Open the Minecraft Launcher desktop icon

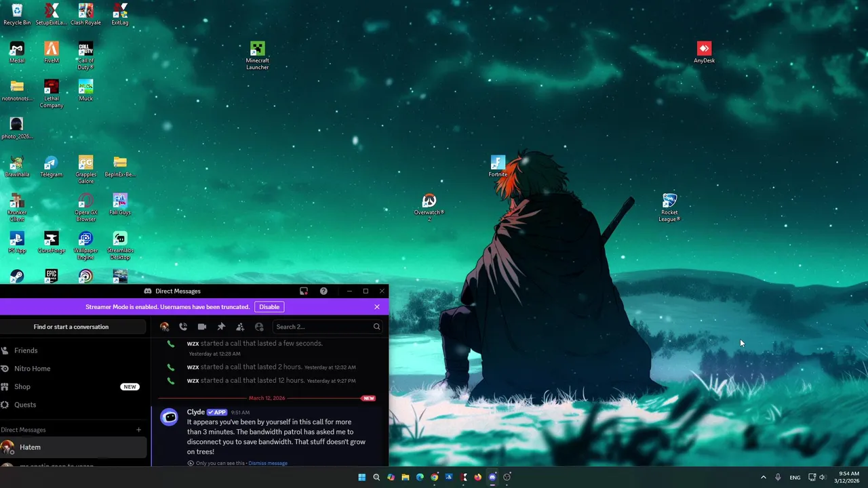click(257, 56)
